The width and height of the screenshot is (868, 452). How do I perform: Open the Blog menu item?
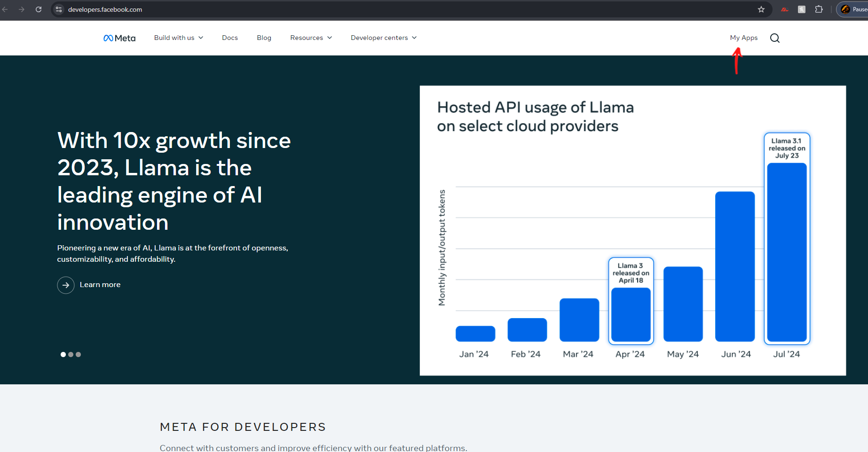click(264, 38)
